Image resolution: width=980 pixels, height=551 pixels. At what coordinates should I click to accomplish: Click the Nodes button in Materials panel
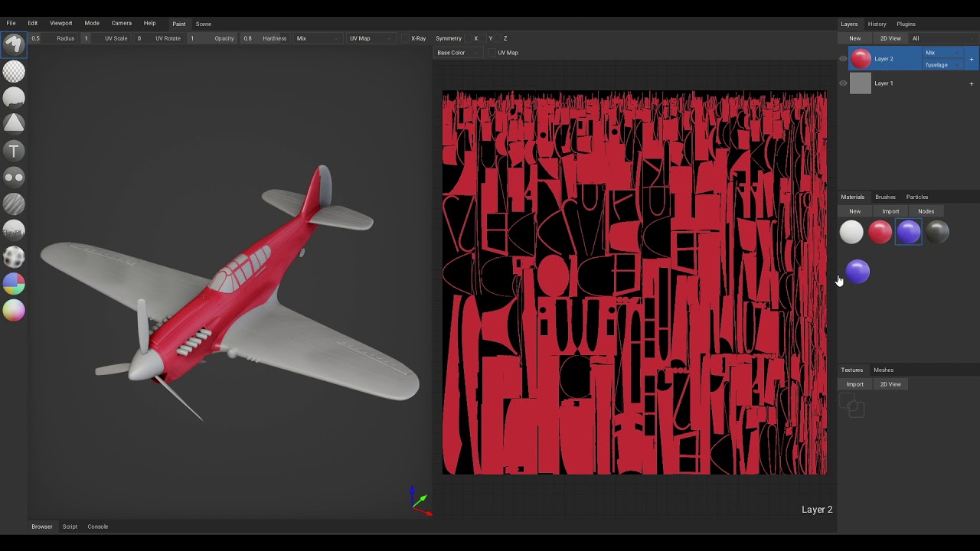(x=926, y=211)
